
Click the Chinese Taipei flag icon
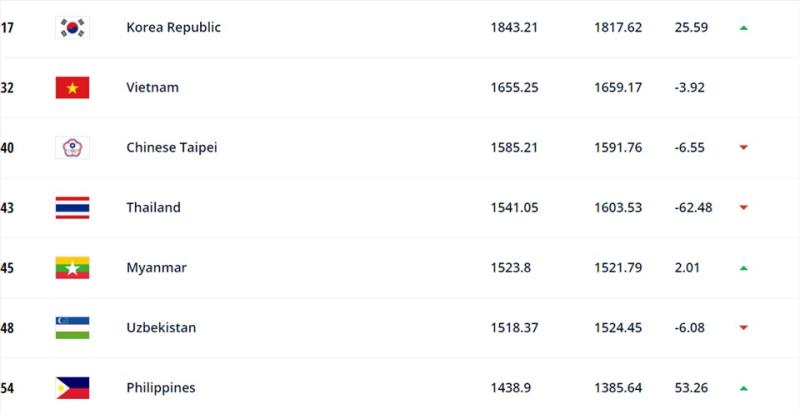coord(72,148)
